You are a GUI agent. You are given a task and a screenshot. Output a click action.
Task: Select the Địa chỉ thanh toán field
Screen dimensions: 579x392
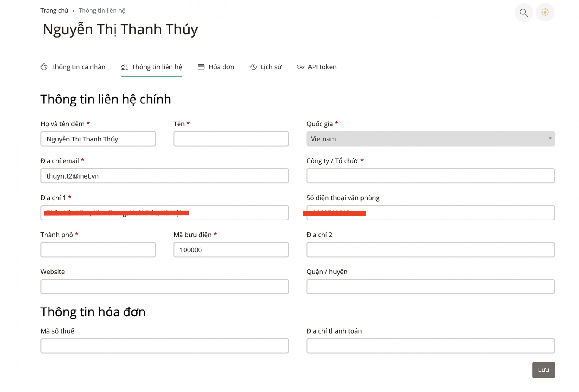point(430,346)
